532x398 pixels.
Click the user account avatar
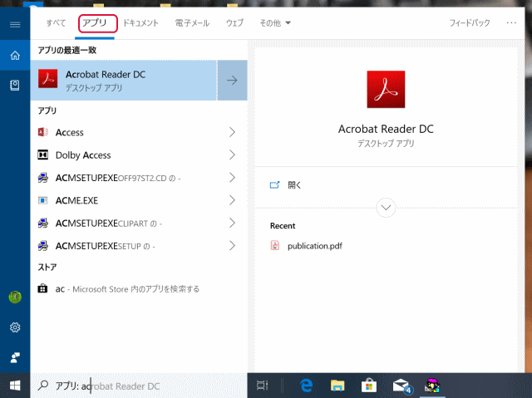click(15, 297)
